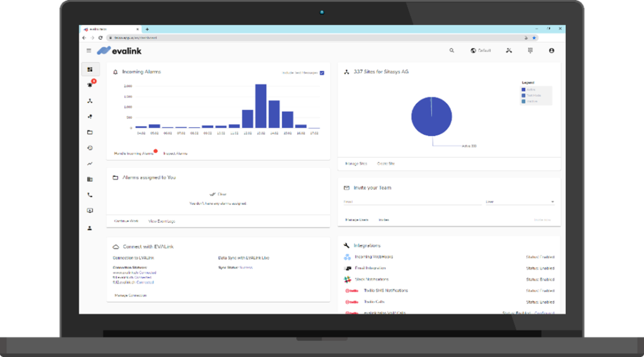This screenshot has height=357, width=644.
Task: Click Inspect Alarms link
Action: click(175, 154)
